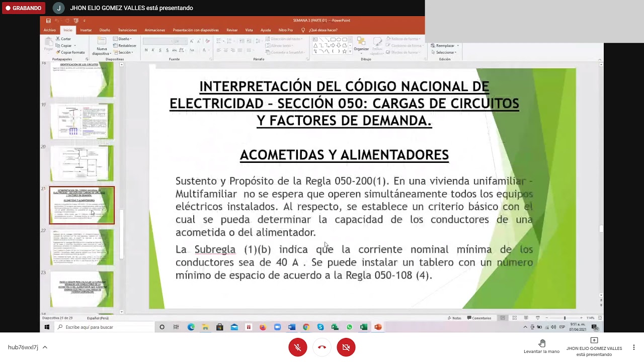This screenshot has height=362, width=644.
Task: Click Copiar formato painter
Action: click(70, 52)
